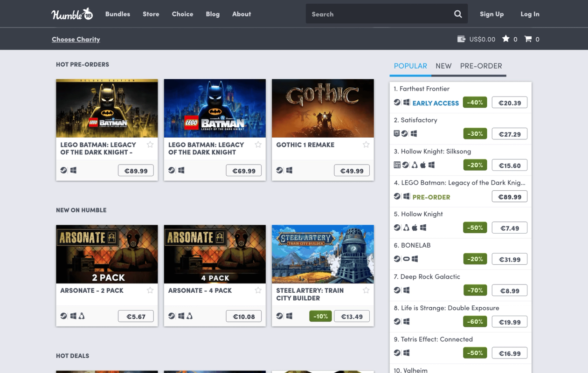Click the green PRE-ORDER label in LEGO Batman row

click(431, 197)
